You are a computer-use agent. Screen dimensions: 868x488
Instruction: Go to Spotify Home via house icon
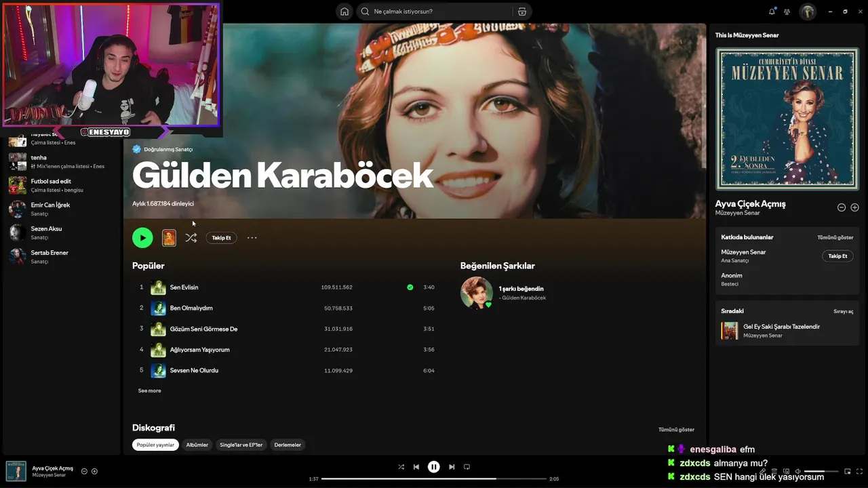click(344, 12)
